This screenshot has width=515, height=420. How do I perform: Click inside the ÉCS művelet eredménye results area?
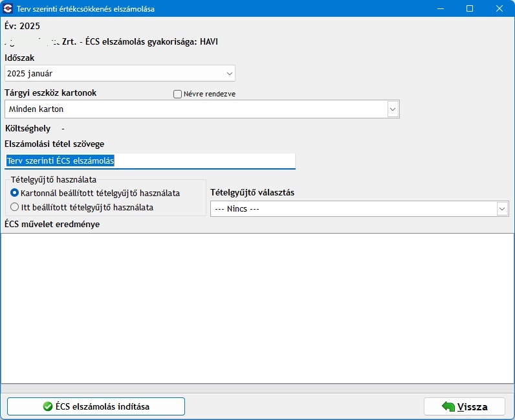click(257, 308)
